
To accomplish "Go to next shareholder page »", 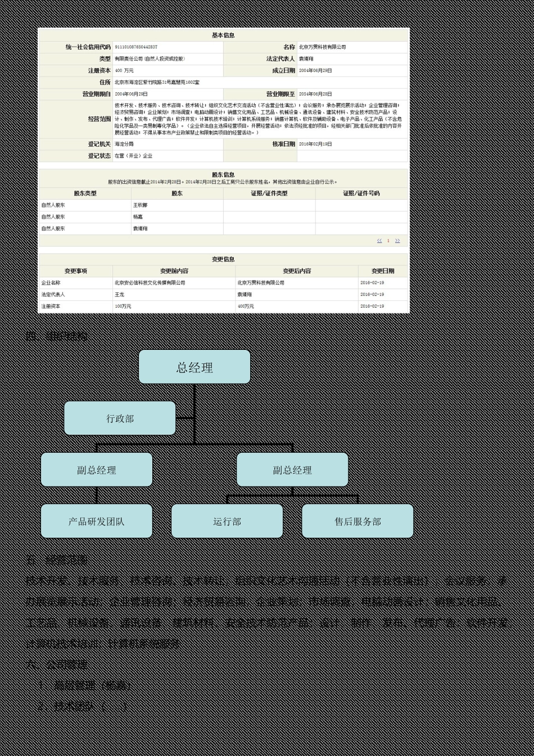I will tap(397, 241).
